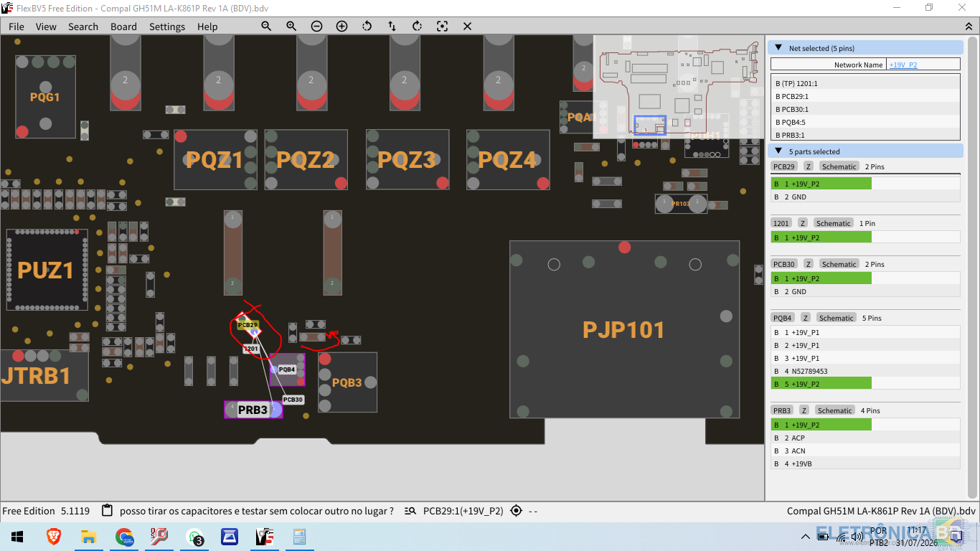The height and width of the screenshot is (551, 980).
Task: Clear selection with the X toolbar icon
Action: [467, 26]
